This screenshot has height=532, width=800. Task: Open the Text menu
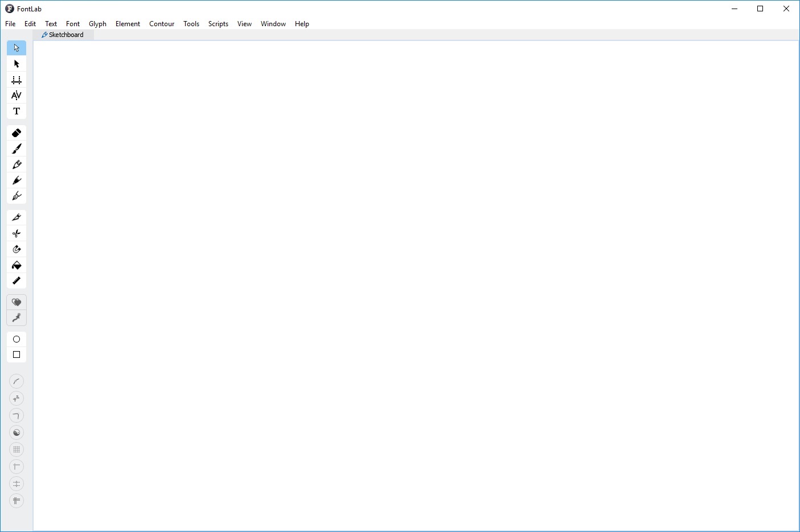click(51, 24)
